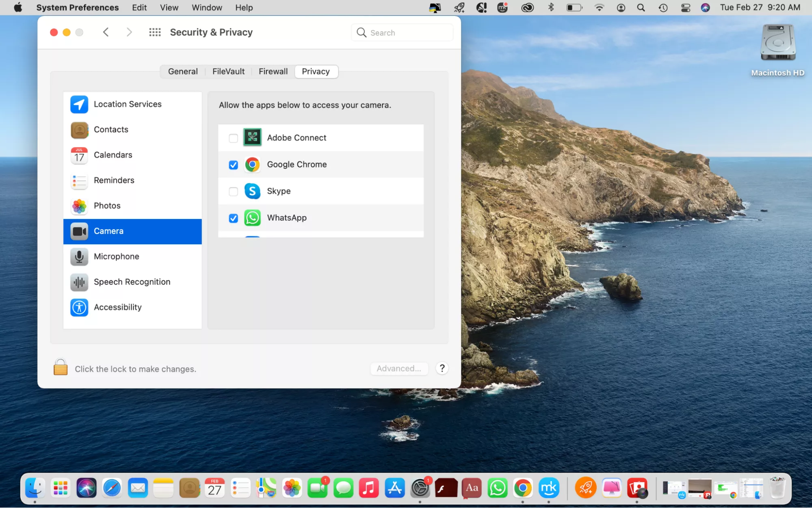Switch to the Firewall tab
The height and width of the screenshot is (508, 812).
point(273,72)
